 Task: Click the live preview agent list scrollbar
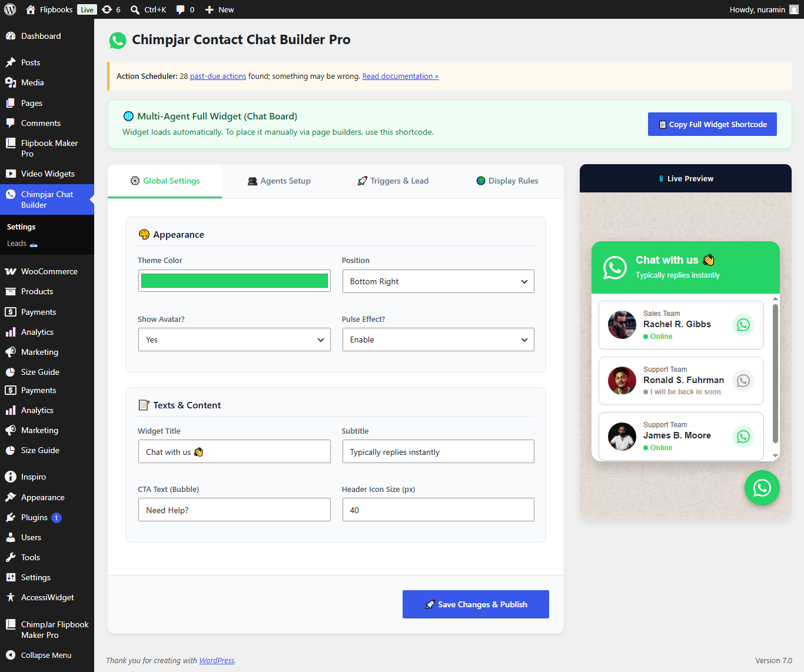tap(775, 373)
